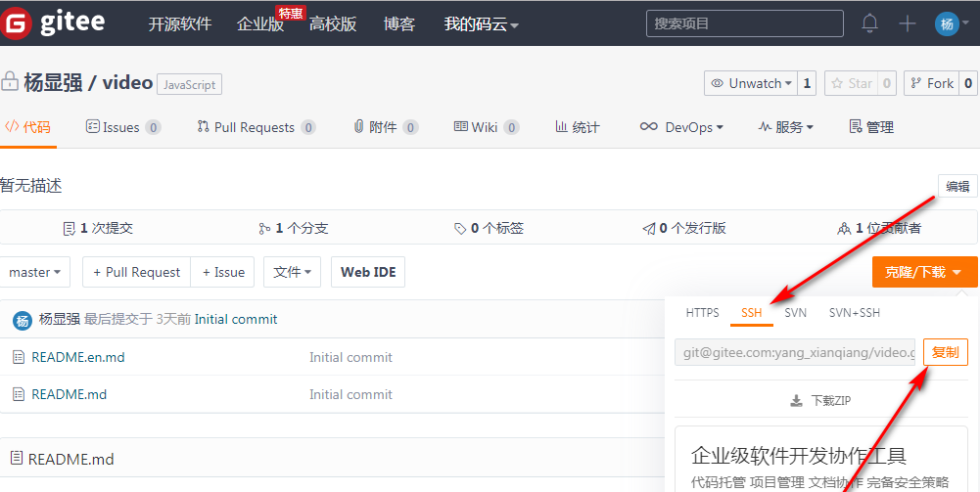980x492 pixels.
Task: Switch to the Issues tab
Action: point(123,127)
